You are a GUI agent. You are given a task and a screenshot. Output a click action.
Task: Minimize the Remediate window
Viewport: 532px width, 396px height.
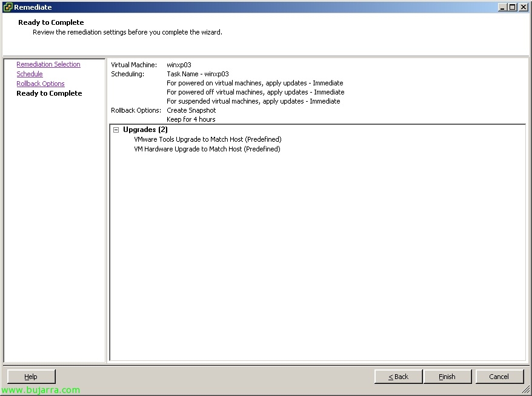(502, 7)
